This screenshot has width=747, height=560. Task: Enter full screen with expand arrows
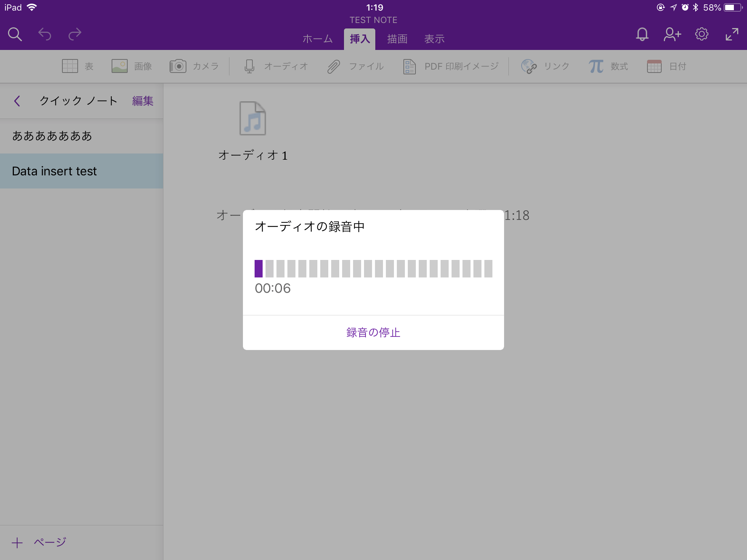732,34
